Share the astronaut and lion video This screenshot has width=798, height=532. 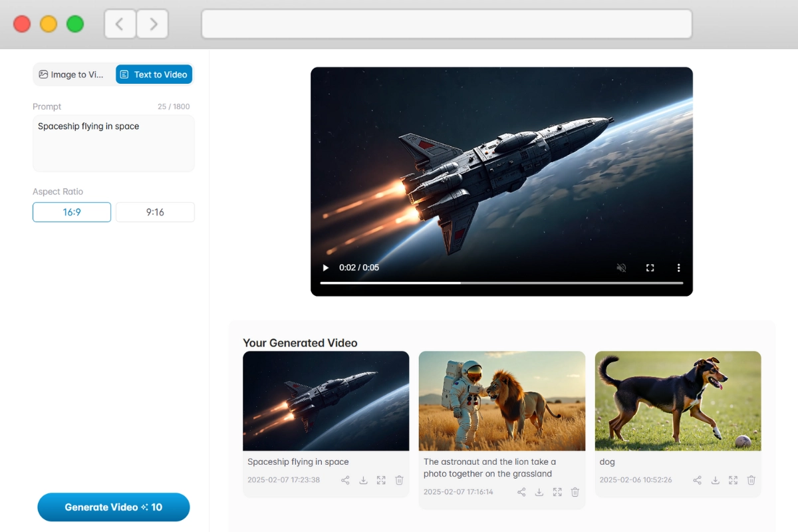[x=521, y=492]
